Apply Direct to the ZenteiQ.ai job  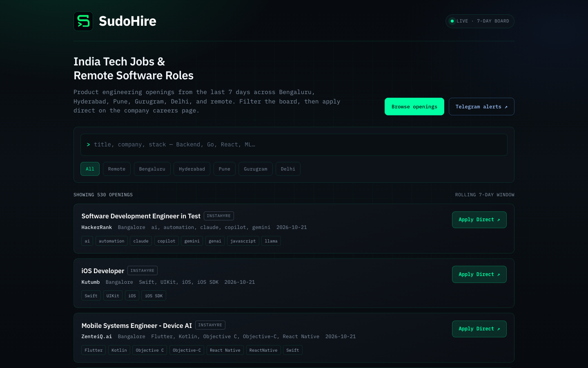479,329
